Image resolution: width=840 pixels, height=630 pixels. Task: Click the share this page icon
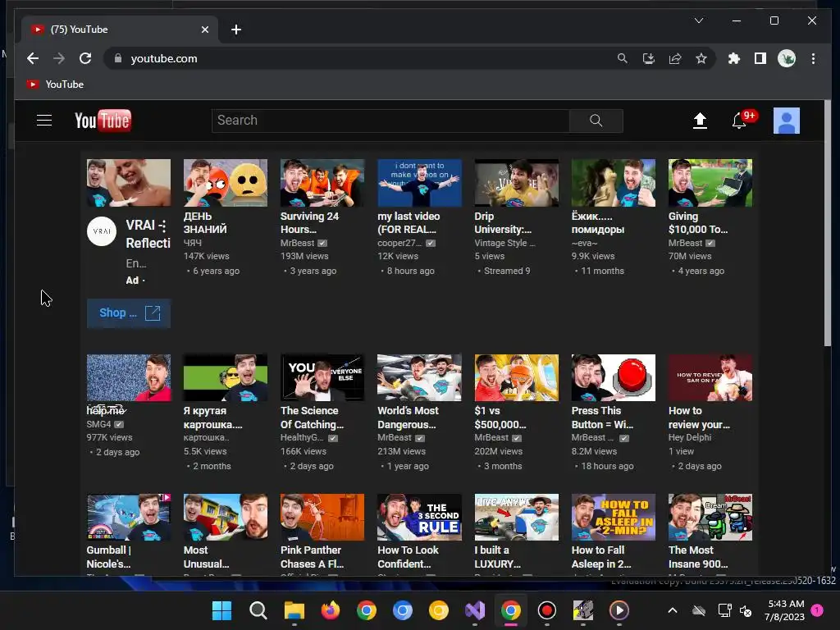tap(675, 58)
